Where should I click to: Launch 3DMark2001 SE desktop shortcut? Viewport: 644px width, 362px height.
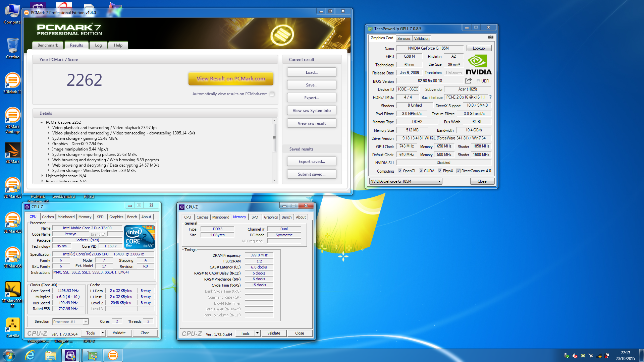pyautogui.click(x=12, y=295)
